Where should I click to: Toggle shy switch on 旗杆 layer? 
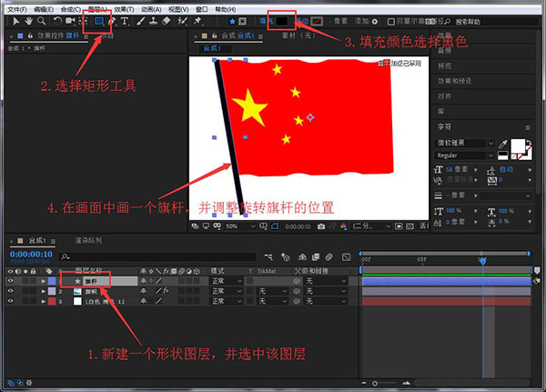coord(144,281)
